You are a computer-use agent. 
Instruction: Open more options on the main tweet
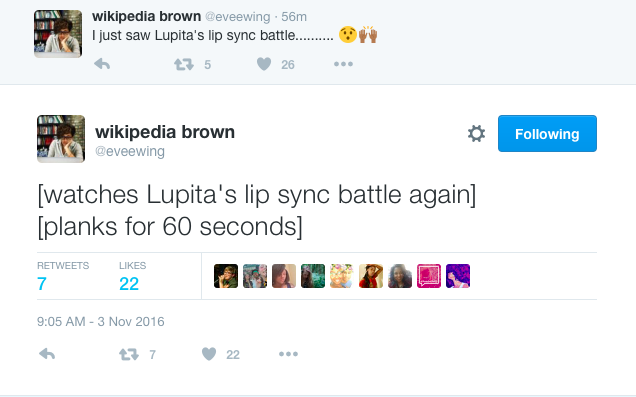click(288, 354)
